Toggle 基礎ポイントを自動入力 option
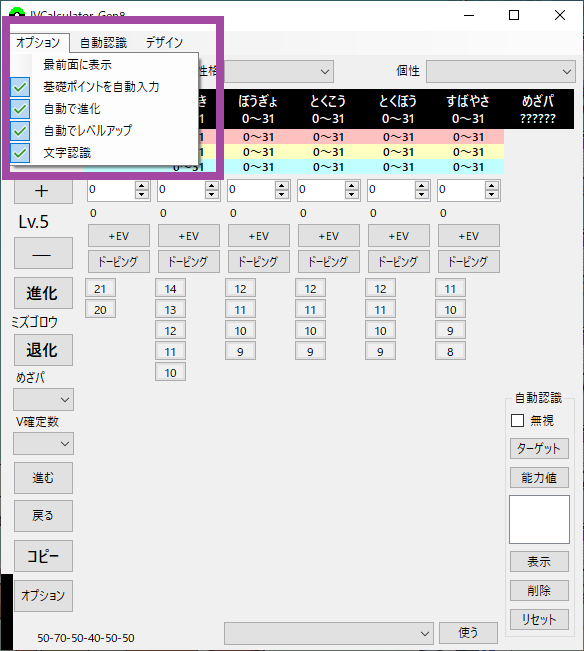 coord(104,87)
